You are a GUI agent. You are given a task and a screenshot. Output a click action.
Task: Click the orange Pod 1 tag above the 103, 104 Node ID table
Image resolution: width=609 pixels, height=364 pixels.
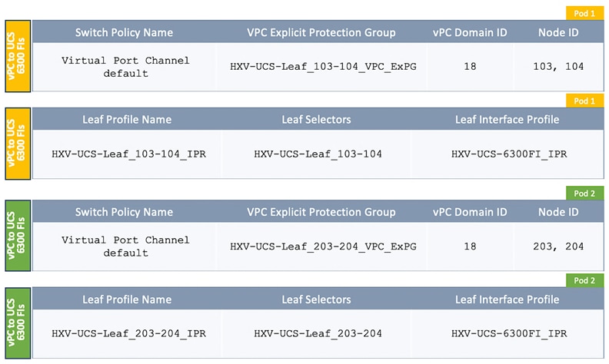click(x=584, y=13)
